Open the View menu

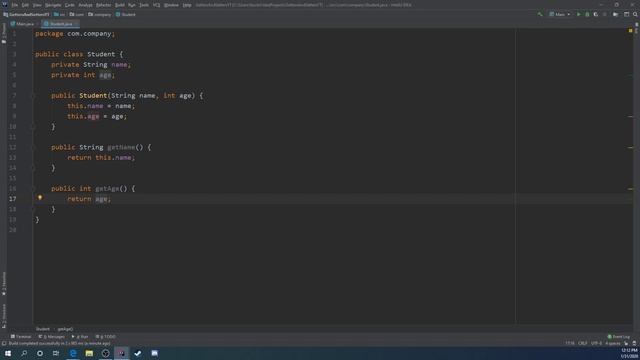coord(37,5)
